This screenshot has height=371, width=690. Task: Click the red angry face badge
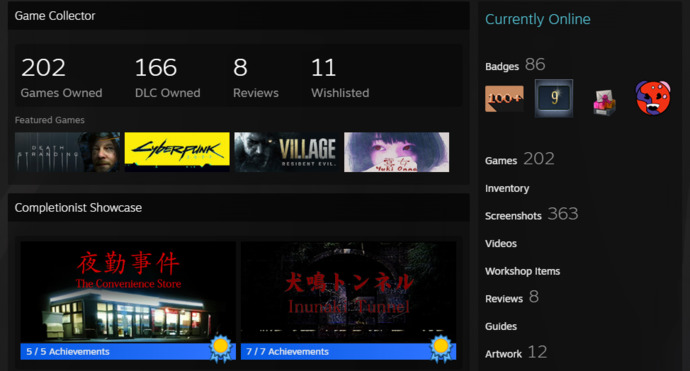coord(653,98)
